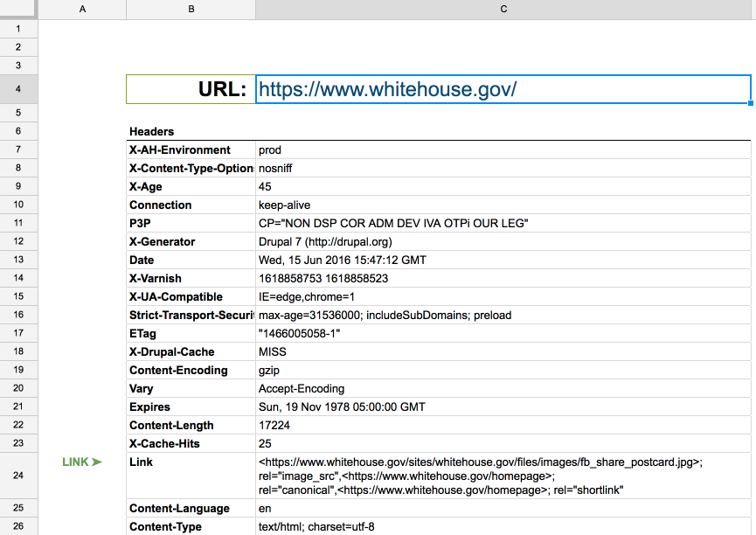Select the '17224' value cell

pos(503,425)
